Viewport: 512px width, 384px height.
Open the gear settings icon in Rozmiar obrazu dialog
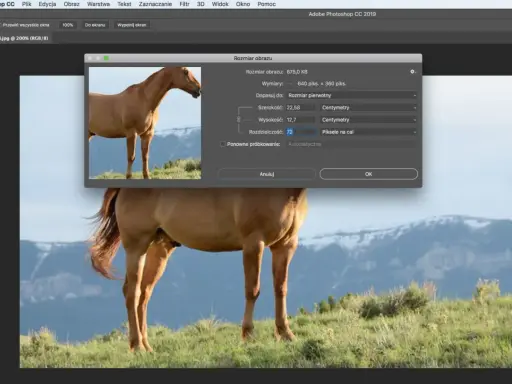(413, 72)
